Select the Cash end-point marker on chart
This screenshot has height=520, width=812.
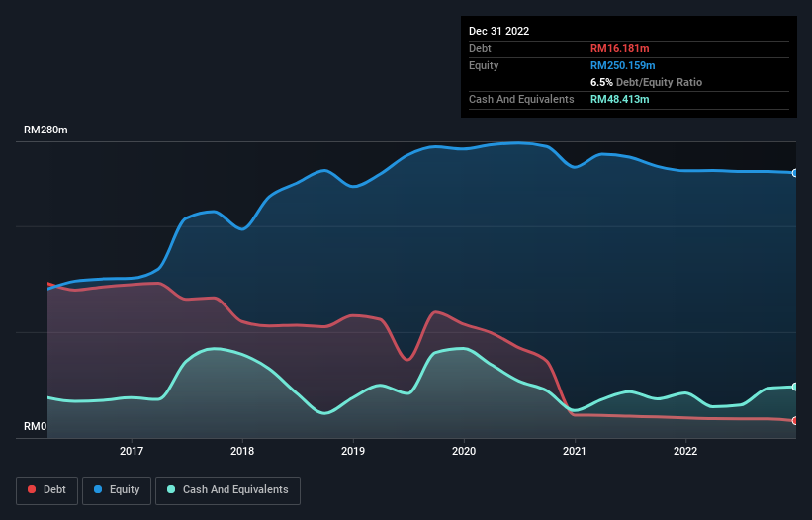795,387
